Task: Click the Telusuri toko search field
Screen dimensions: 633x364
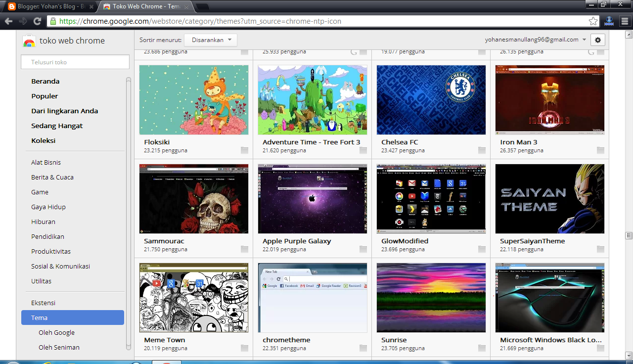Action: click(x=75, y=61)
